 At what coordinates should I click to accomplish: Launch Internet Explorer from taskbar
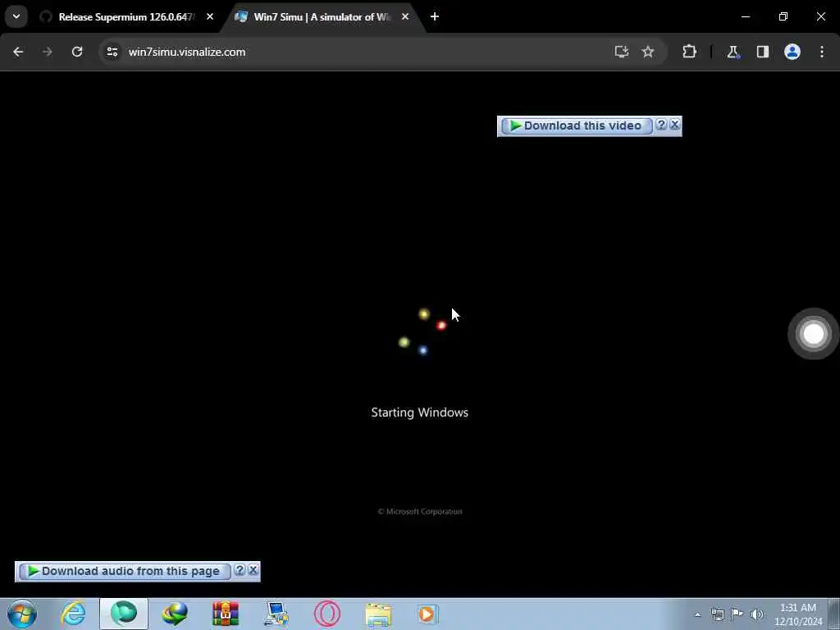[x=73, y=614]
